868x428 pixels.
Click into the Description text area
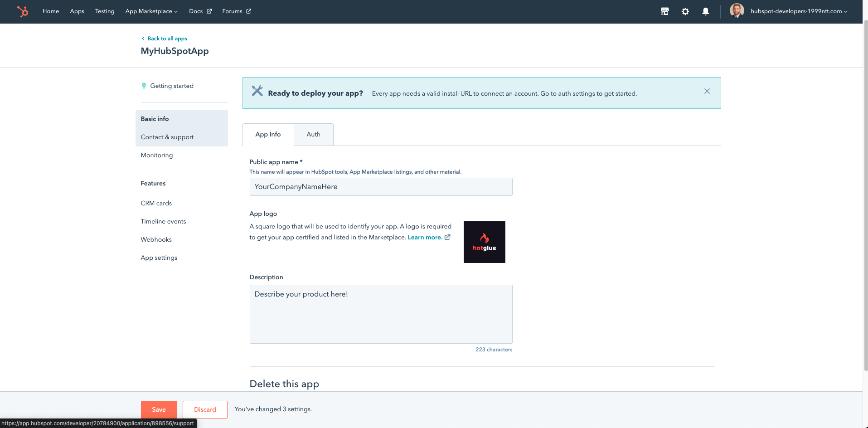click(x=381, y=314)
